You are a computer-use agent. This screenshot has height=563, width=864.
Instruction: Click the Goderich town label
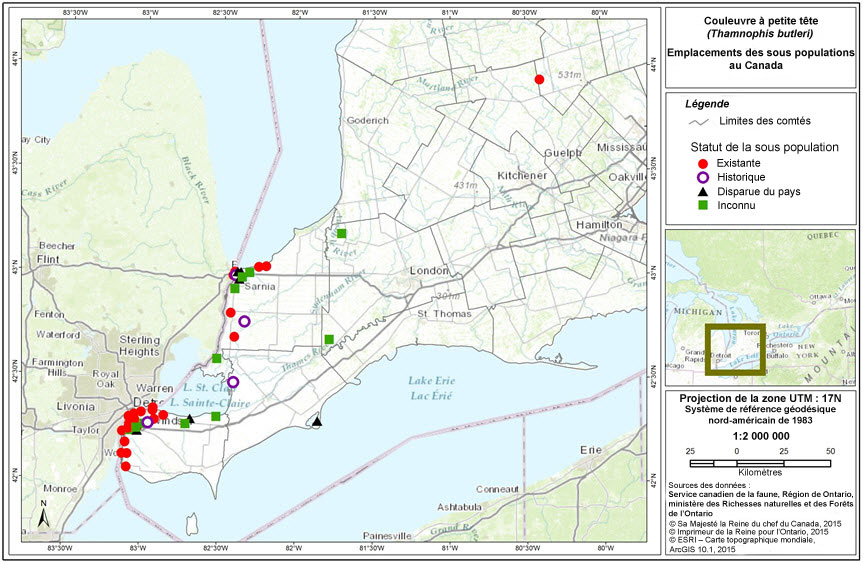(x=367, y=121)
